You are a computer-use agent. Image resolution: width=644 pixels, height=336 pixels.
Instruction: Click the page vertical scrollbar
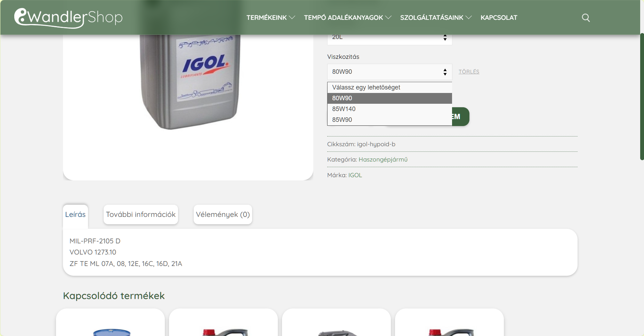pos(642,96)
